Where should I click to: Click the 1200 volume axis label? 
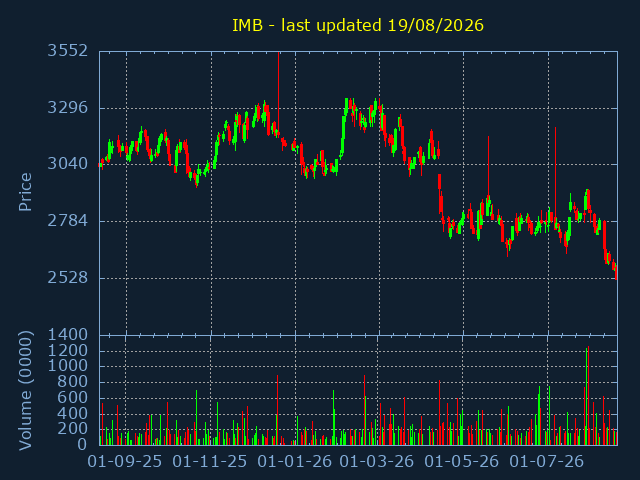point(68,351)
